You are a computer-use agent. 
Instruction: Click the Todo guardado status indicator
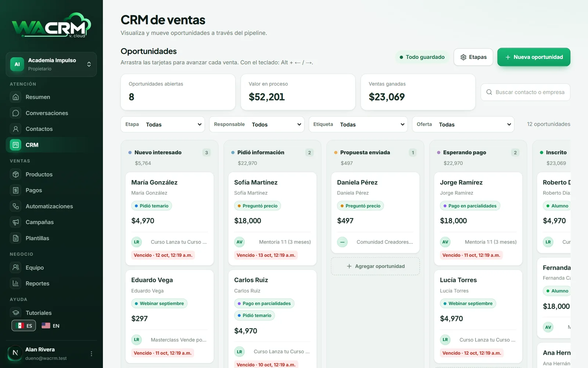422,57
